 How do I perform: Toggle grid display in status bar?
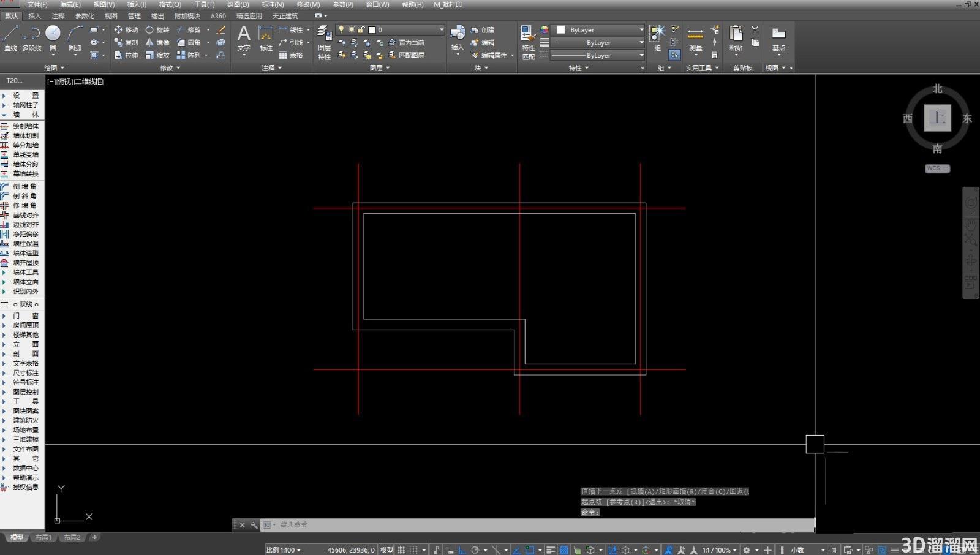pyautogui.click(x=401, y=550)
